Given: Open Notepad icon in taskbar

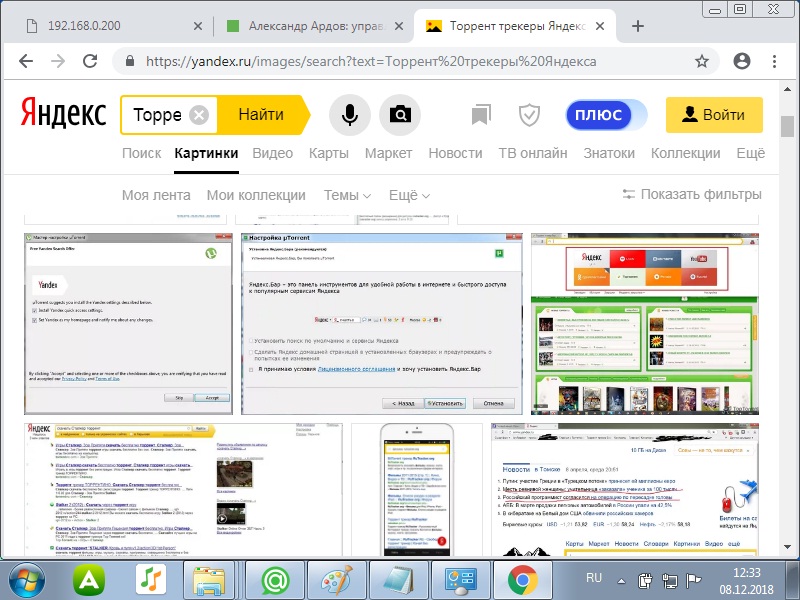Looking at the screenshot, I should (x=399, y=580).
